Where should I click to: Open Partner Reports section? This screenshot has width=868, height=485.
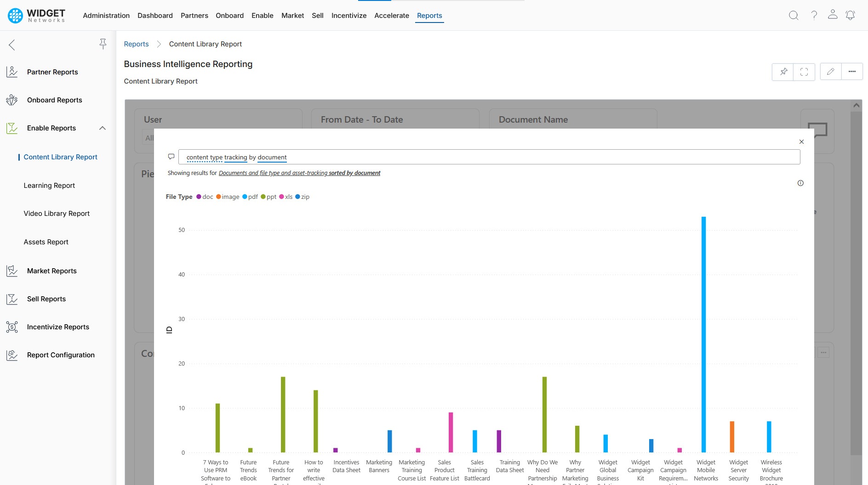[x=52, y=72]
